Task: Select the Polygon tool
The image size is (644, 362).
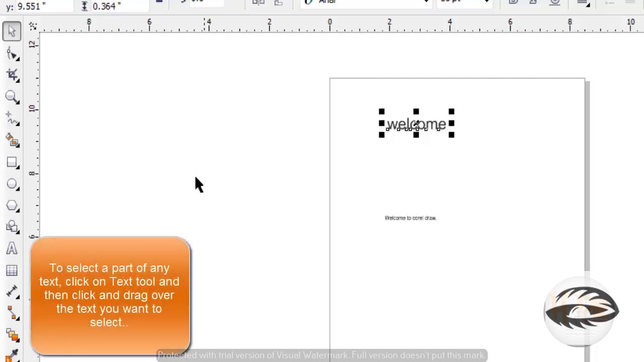Action: click(12, 206)
